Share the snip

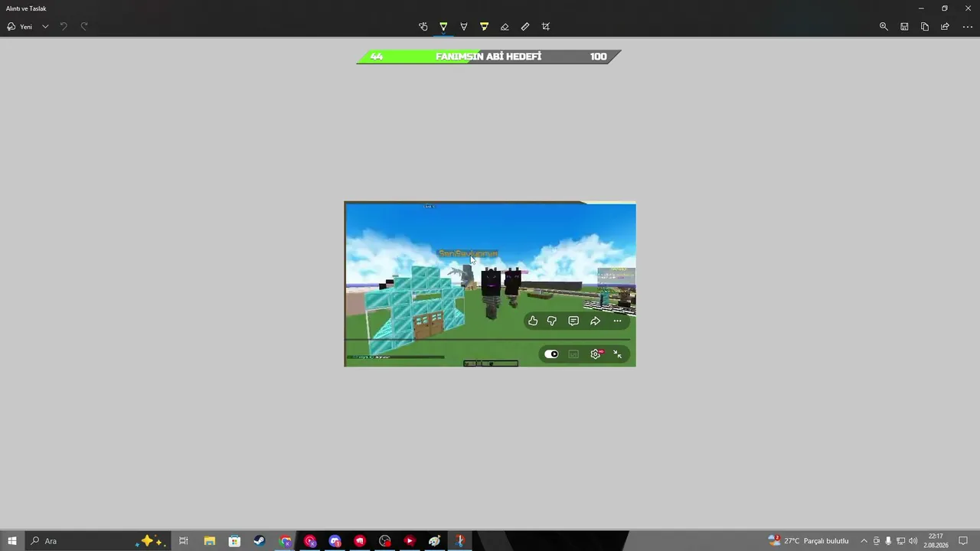tap(945, 27)
